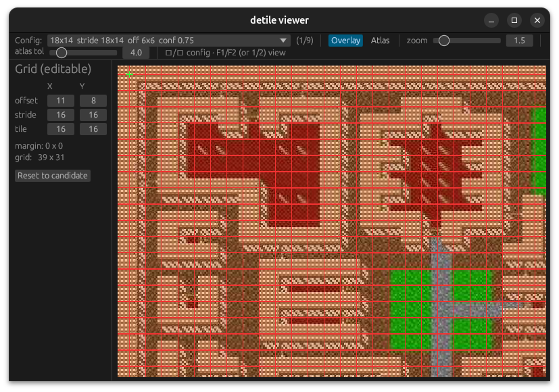559x392 pixels.
Task: Edit the stride Y field
Action: point(93,115)
